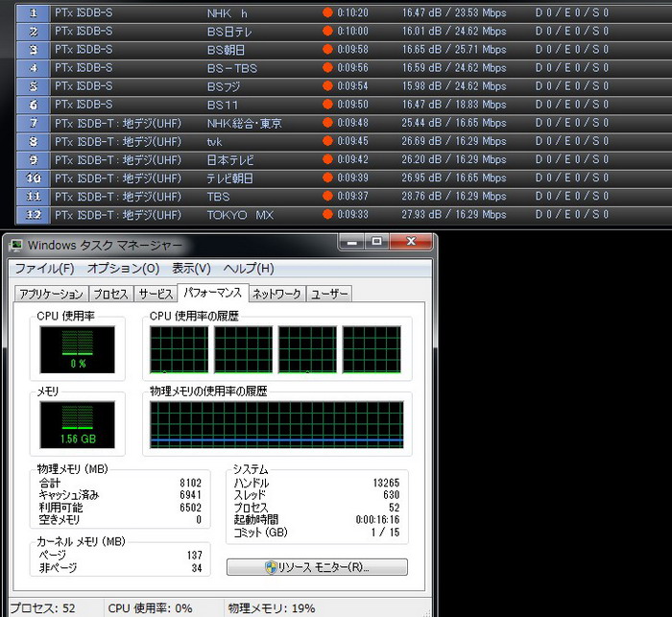Screen dimensions: 672x617
Task: Click the 日本テレビ channel name
Action: coord(230,160)
